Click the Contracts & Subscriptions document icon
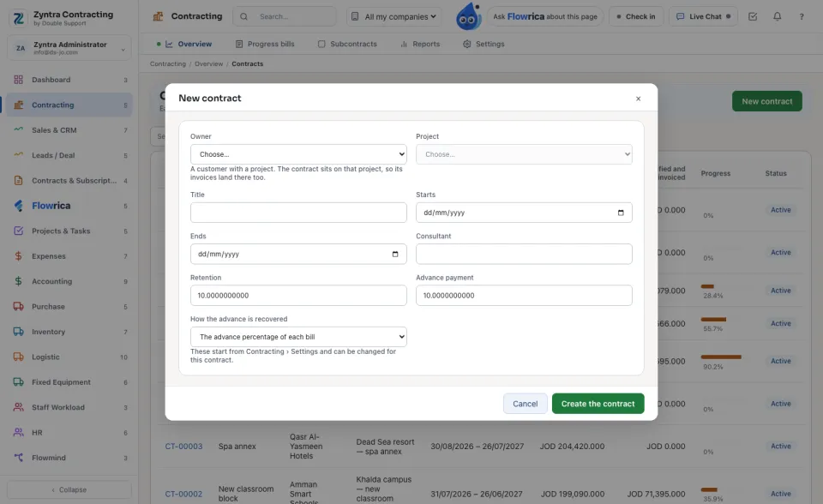 [x=18, y=181]
